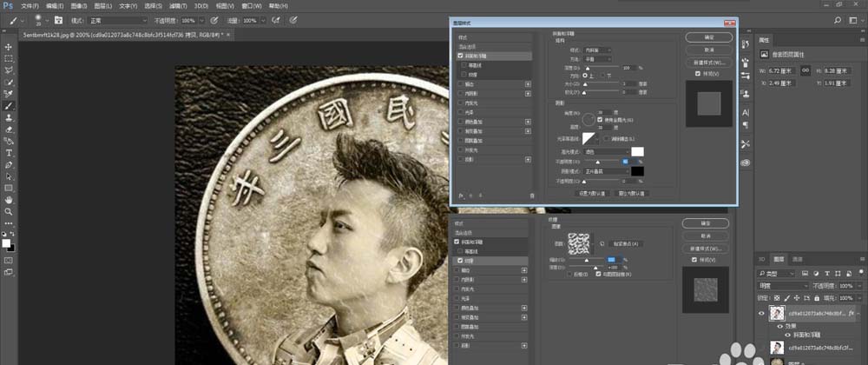Click Reset to Default button

(632, 193)
